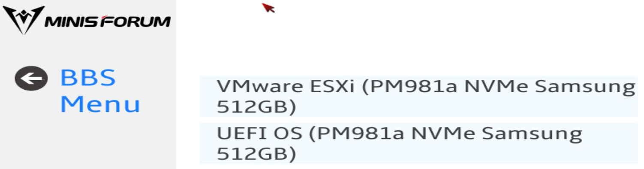
Task: Click the "512GB)" line of the UEFI OS entry
Action: [256, 154]
